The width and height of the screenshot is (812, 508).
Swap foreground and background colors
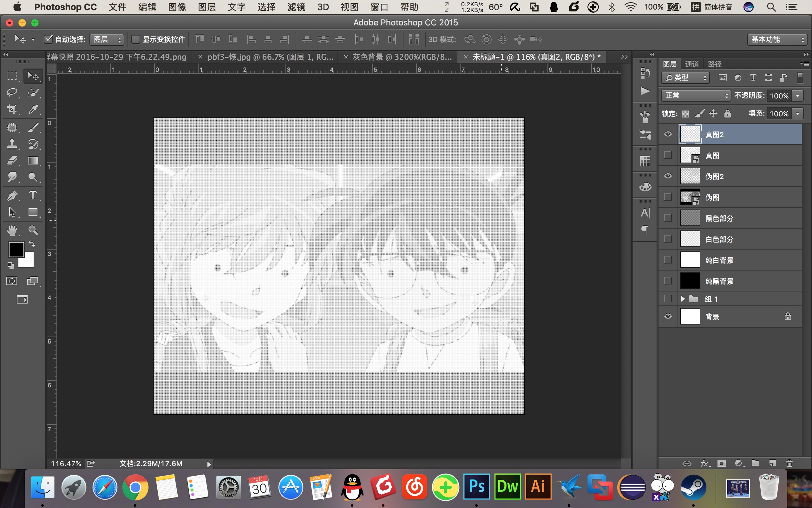pos(31,244)
